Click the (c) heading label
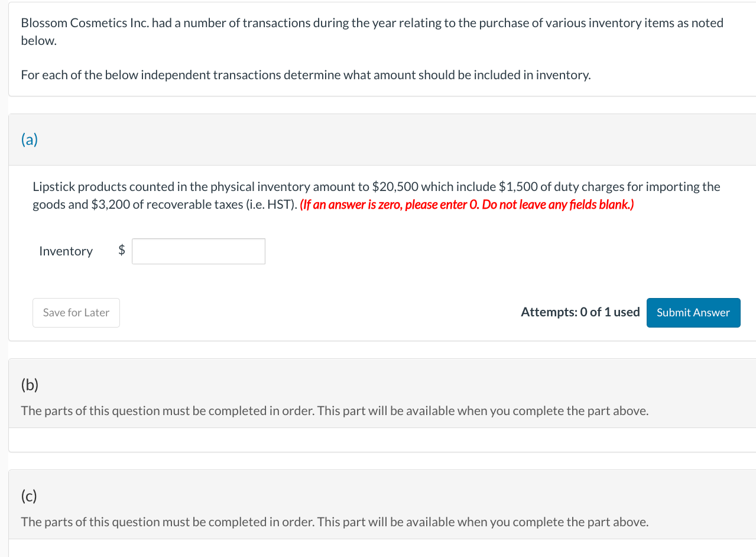Screen dimensions: 756x557 pos(29,496)
